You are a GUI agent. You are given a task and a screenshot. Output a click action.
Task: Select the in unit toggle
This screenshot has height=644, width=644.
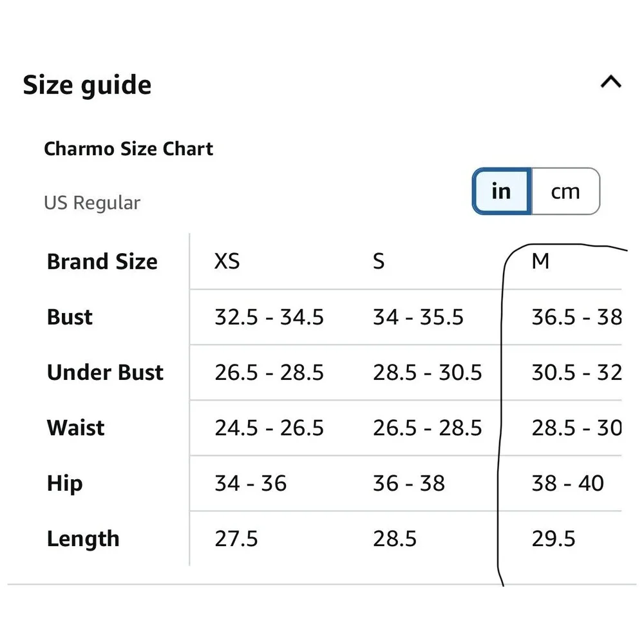[502, 191]
